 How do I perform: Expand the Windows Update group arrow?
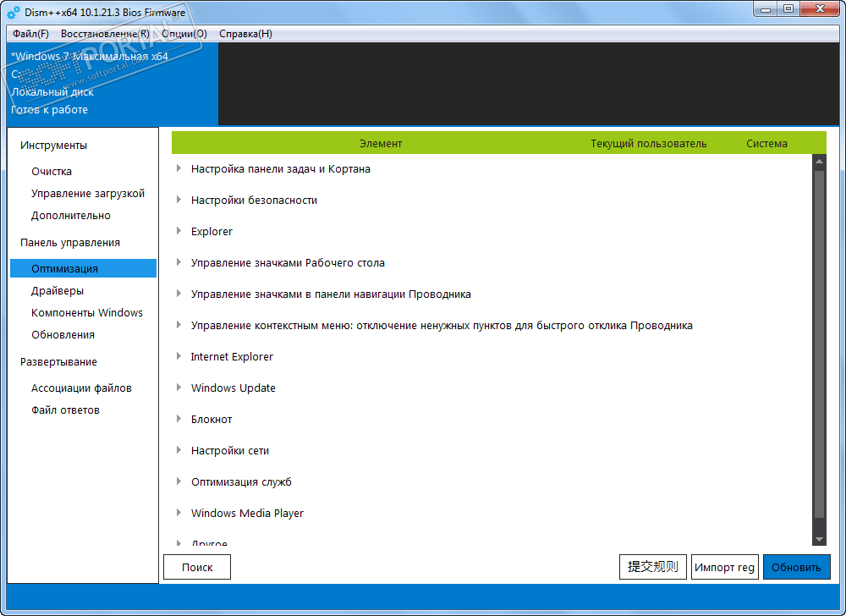179,388
